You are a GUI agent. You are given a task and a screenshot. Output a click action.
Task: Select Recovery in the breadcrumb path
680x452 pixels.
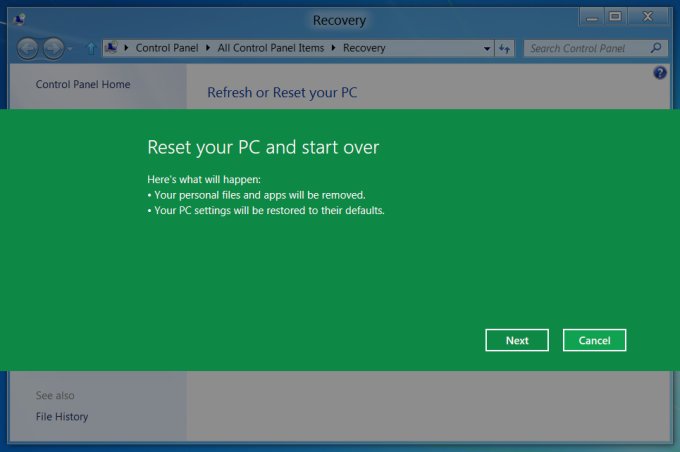pos(364,48)
